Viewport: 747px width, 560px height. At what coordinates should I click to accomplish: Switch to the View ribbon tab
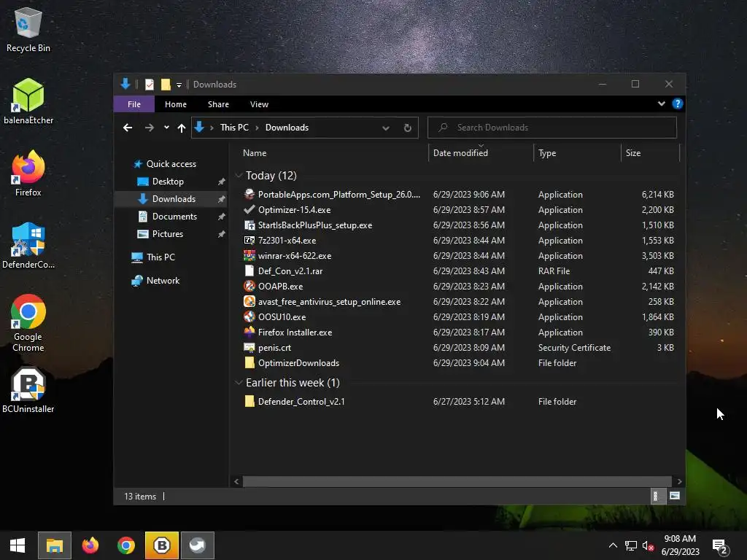tap(259, 104)
